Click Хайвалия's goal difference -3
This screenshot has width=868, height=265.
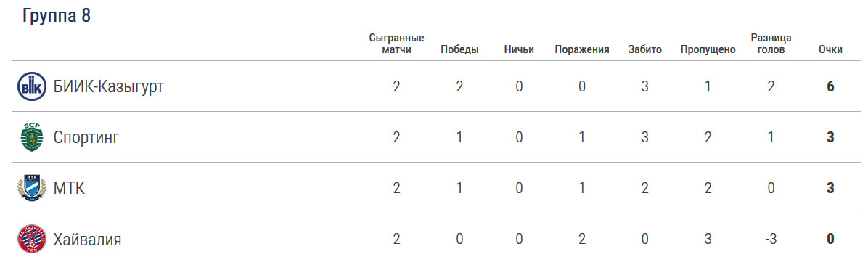(771, 240)
